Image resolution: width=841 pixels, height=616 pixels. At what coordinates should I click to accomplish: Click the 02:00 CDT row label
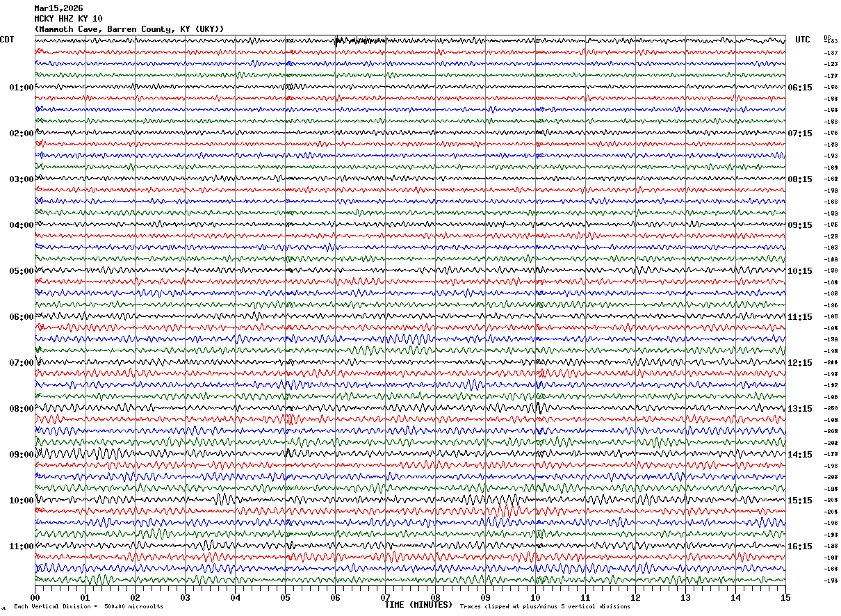(21, 133)
